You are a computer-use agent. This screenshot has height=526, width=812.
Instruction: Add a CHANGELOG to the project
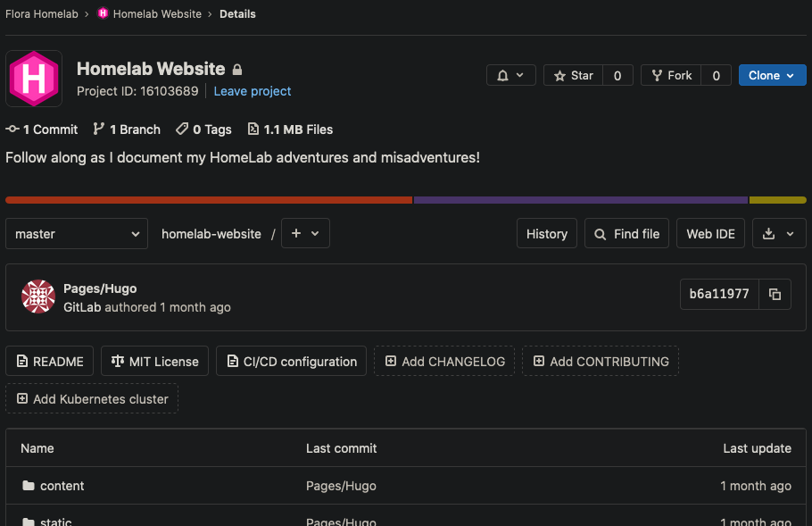pyautogui.click(x=443, y=361)
